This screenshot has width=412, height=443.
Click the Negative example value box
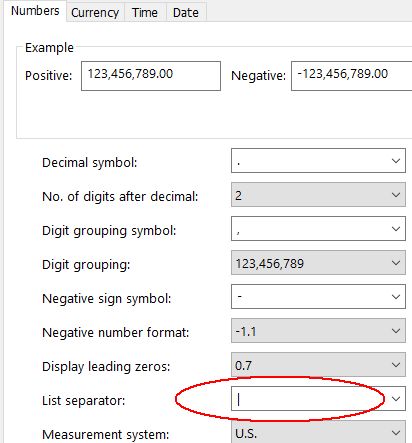point(351,76)
